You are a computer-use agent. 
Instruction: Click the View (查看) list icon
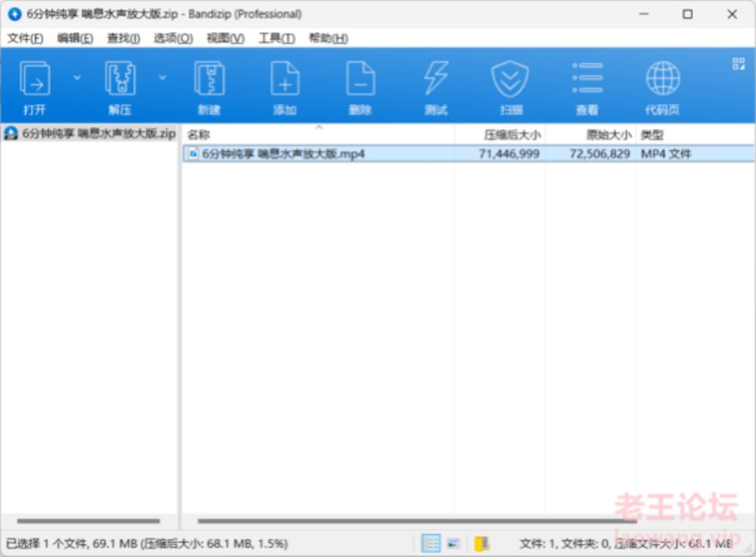click(587, 78)
